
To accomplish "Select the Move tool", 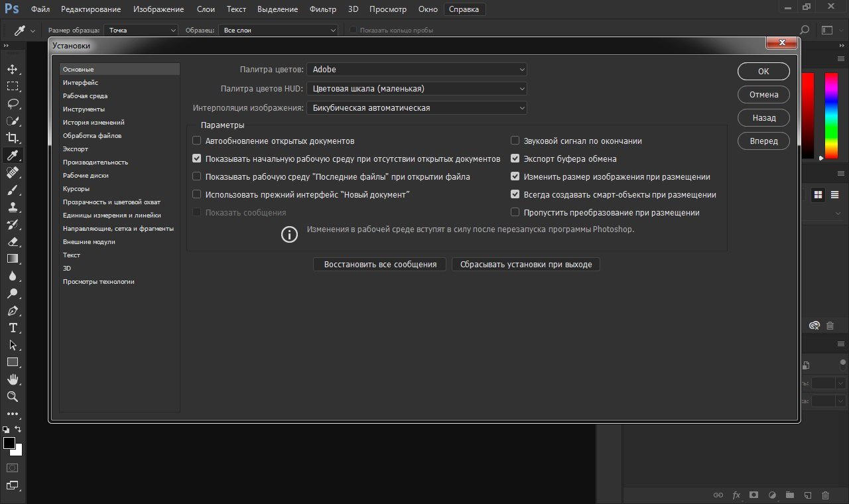I will click(12, 70).
